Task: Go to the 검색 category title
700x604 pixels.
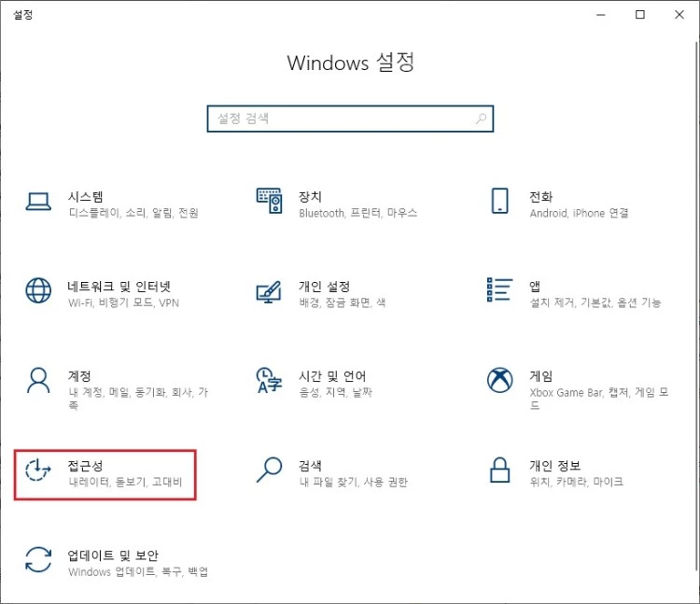Action: pyautogui.click(x=310, y=466)
